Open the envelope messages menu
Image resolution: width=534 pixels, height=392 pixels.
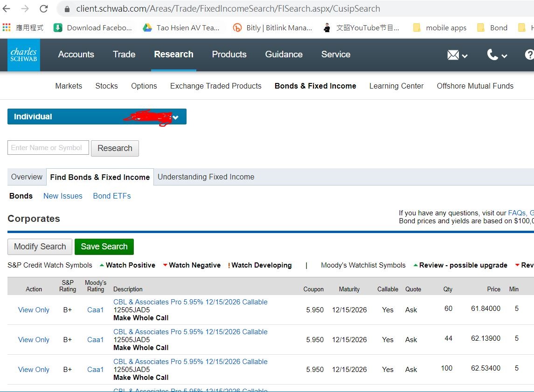coord(457,55)
